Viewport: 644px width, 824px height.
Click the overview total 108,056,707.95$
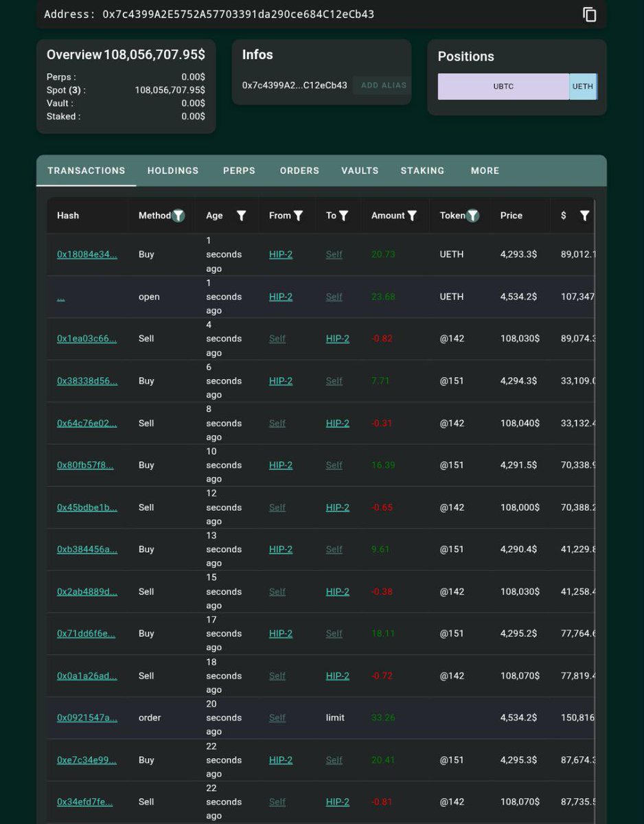pyautogui.click(x=154, y=54)
